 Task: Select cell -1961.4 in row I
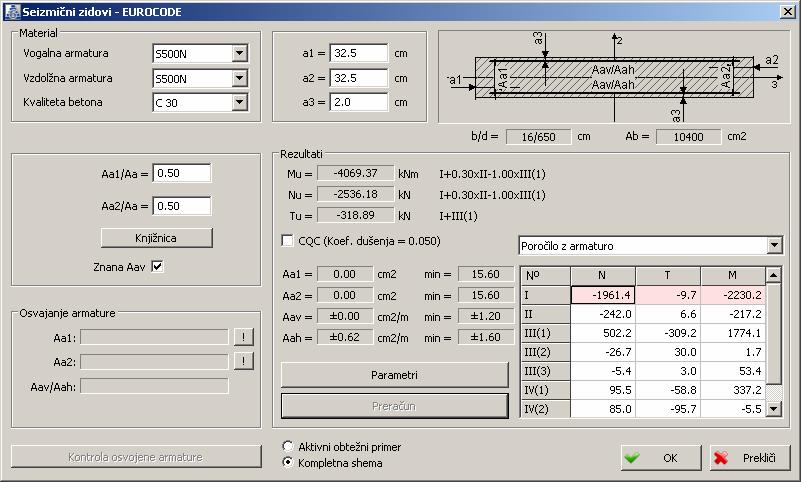(x=603, y=295)
